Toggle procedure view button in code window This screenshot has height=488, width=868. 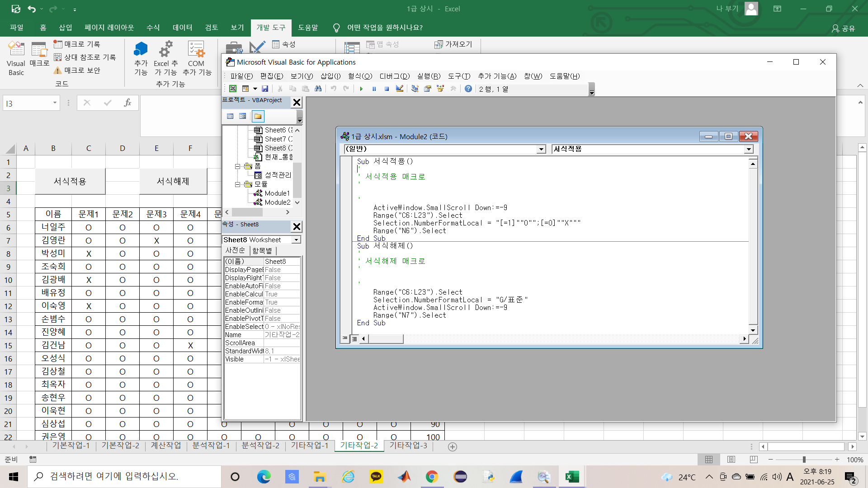click(345, 338)
